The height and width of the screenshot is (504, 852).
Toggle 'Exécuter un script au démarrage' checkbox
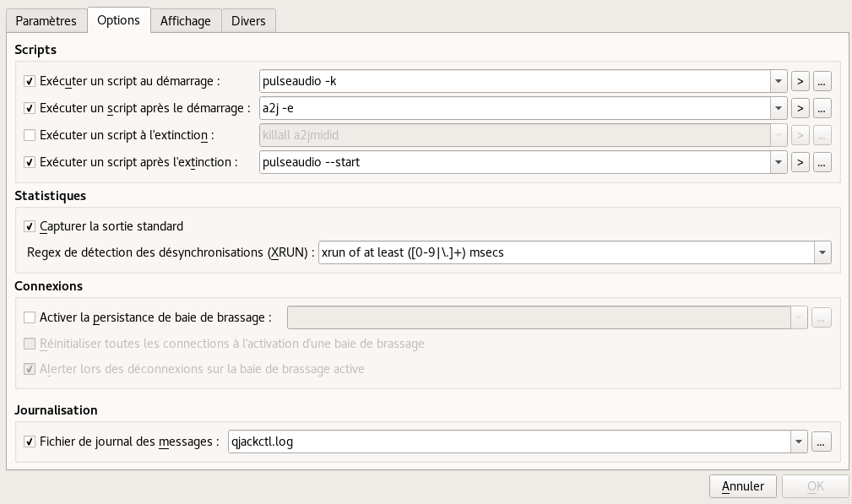[x=30, y=81]
